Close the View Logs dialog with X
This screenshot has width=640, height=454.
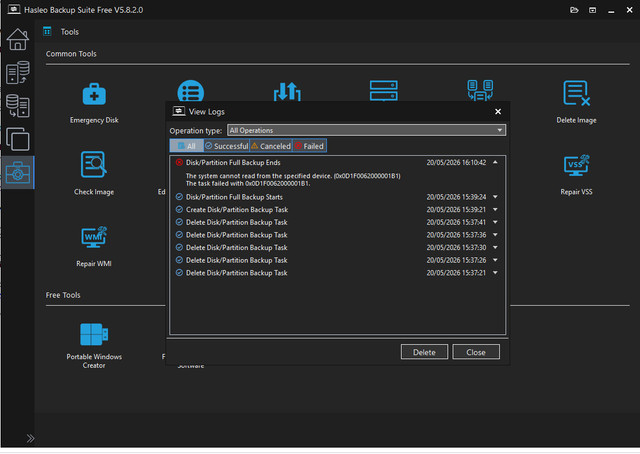click(x=498, y=111)
